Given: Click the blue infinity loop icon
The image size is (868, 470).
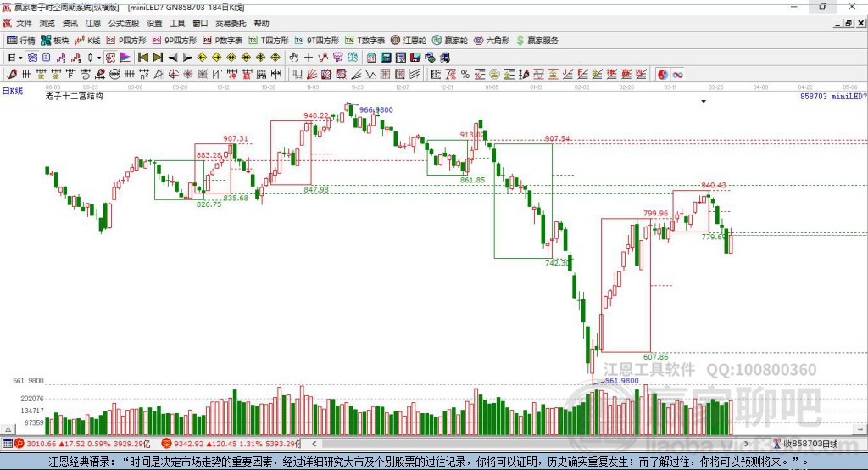Looking at the screenshot, I should pos(677,75).
